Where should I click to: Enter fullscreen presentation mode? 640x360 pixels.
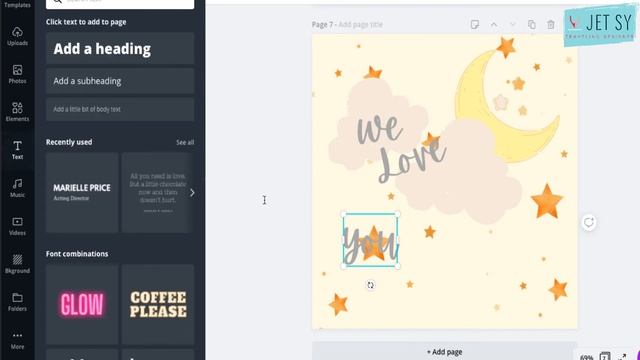pos(622,357)
